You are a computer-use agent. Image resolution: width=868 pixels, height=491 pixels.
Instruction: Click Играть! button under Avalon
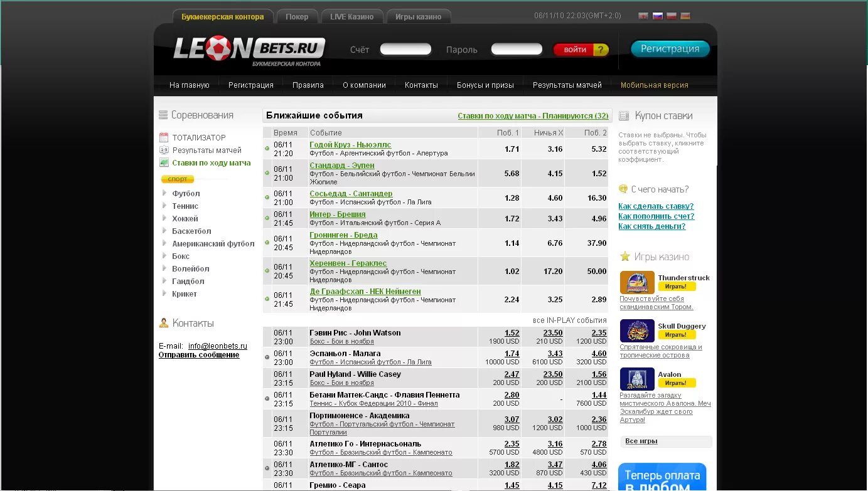(677, 383)
